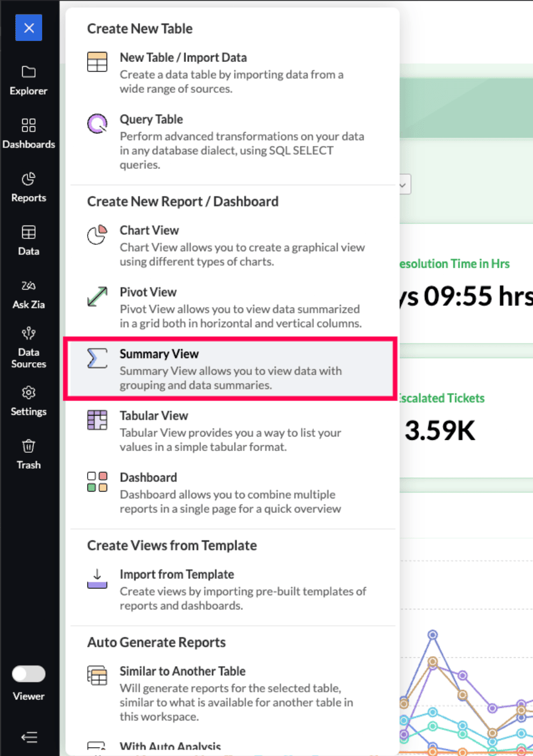Open the Settings gear icon

(29, 393)
